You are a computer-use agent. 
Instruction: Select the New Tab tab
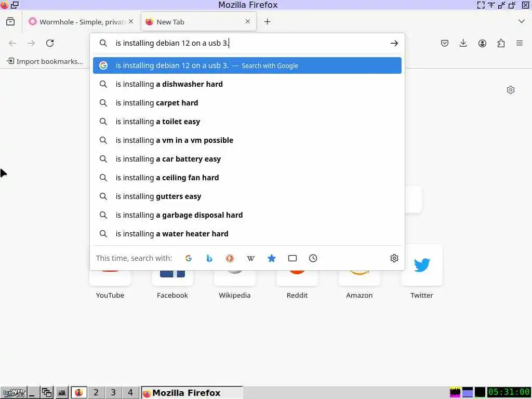[198, 22]
